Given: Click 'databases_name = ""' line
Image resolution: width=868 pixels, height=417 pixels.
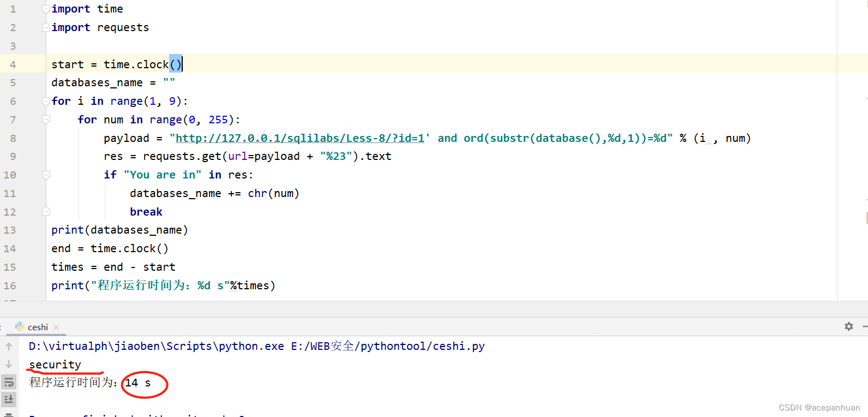Looking at the screenshot, I should click(113, 82).
